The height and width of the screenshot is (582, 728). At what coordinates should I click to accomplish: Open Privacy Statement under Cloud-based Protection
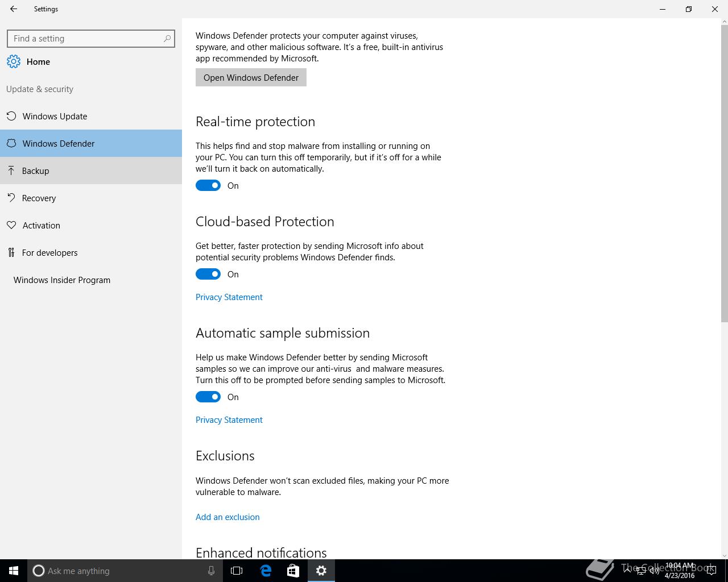tap(229, 297)
